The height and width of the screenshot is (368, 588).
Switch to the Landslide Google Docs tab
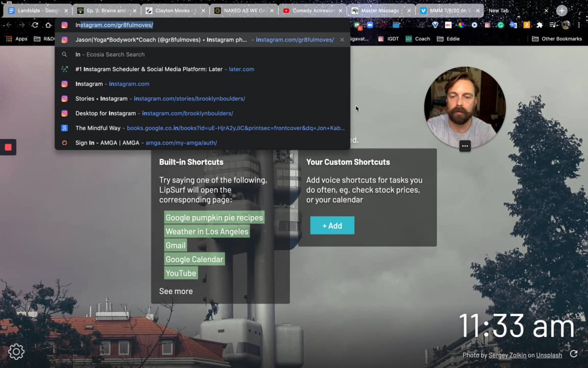coord(37,11)
